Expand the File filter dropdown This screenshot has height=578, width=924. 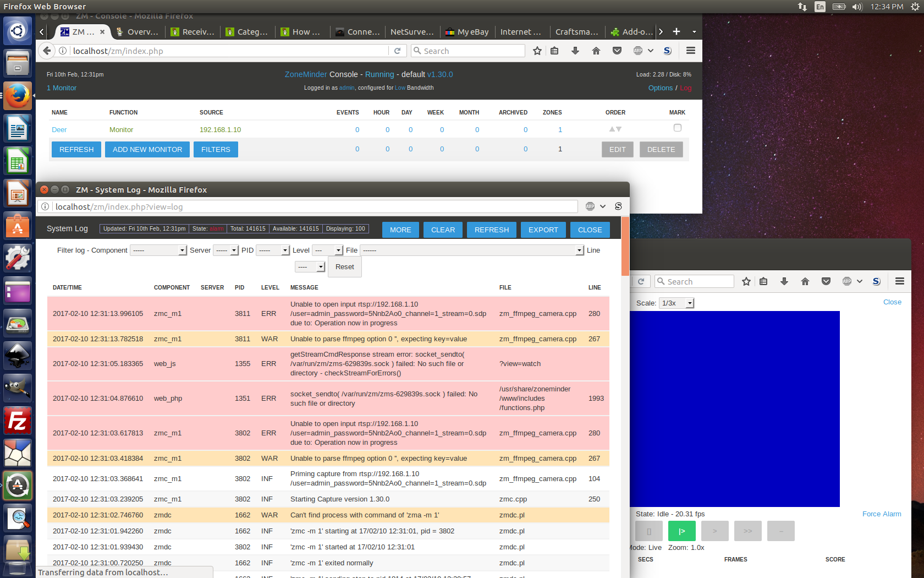[472, 250]
